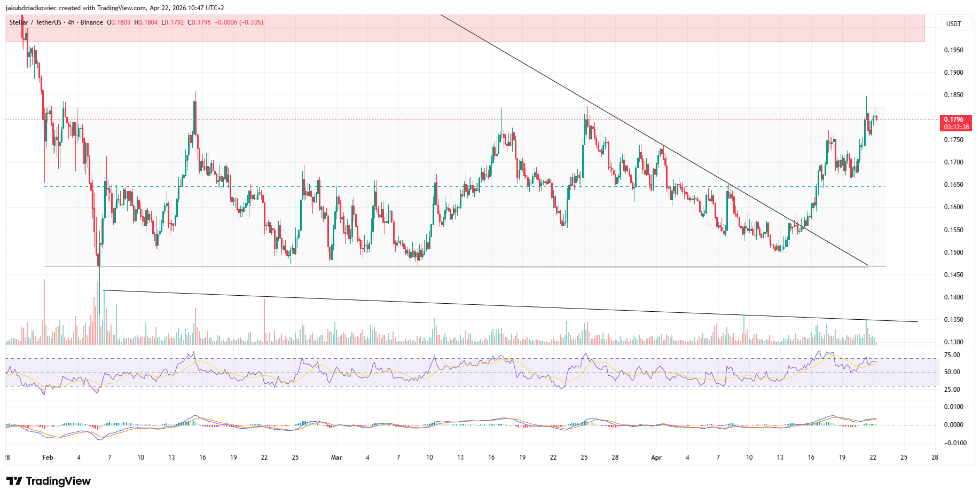Click the high value H0.1804
This screenshot has height=497, width=980.
pyautogui.click(x=146, y=22)
